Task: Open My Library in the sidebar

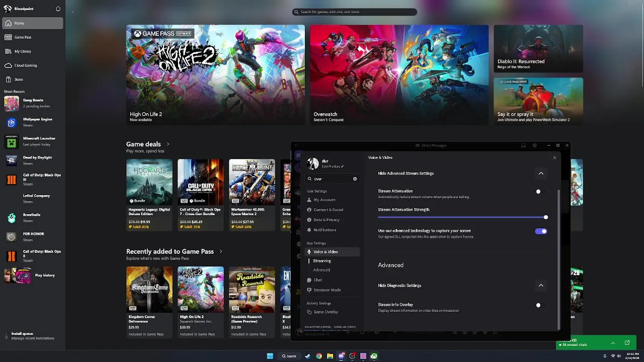Action: pos(33,51)
